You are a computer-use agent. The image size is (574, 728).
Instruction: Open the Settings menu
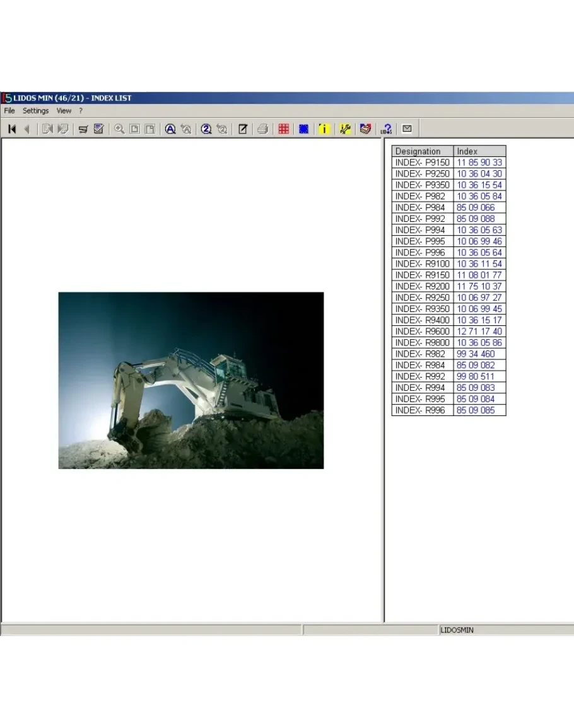click(x=36, y=111)
